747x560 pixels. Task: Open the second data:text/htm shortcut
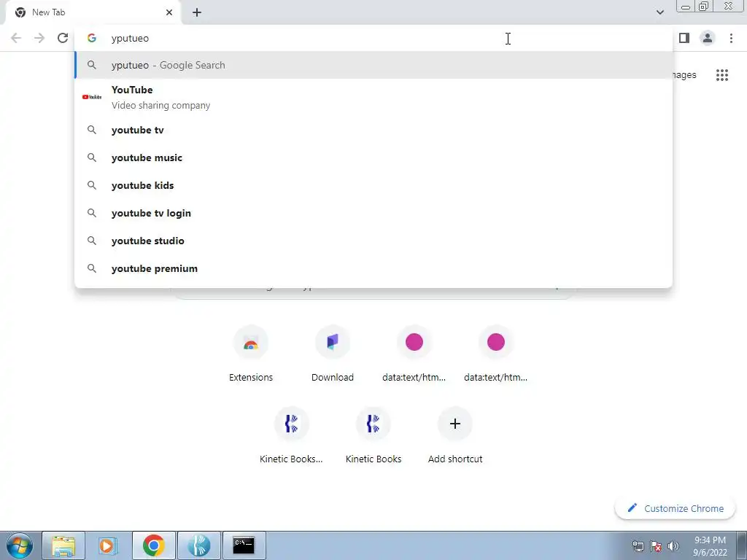[495, 355]
